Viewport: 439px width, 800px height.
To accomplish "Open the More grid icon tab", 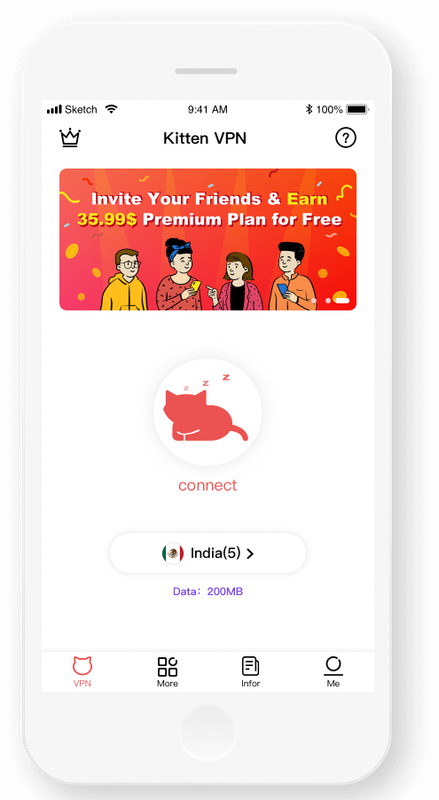I will [x=167, y=672].
